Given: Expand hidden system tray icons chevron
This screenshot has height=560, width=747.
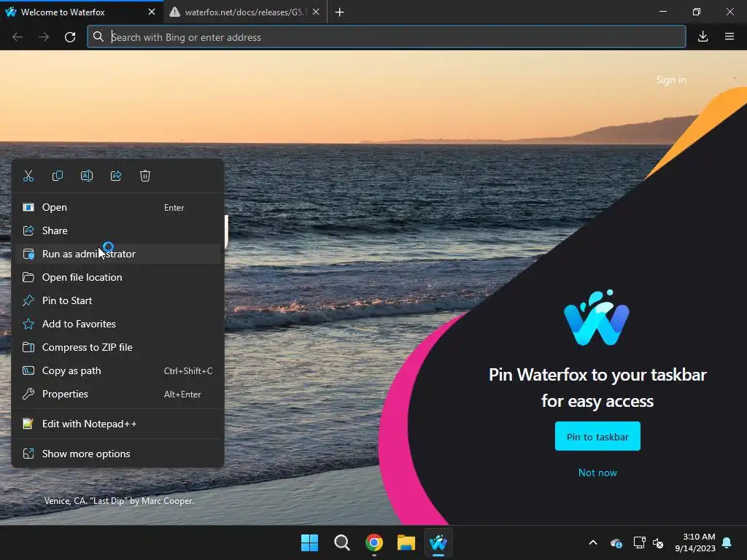Looking at the screenshot, I should (593, 542).
